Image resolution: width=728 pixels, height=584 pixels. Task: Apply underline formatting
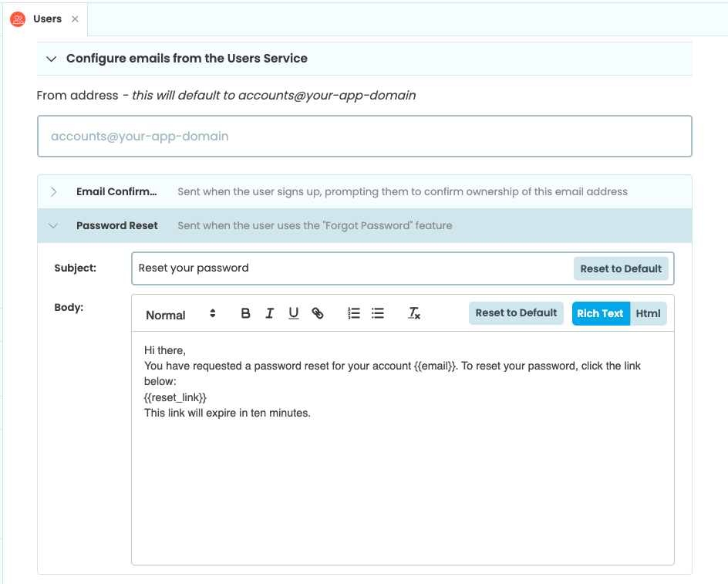(x=293, y=312)
